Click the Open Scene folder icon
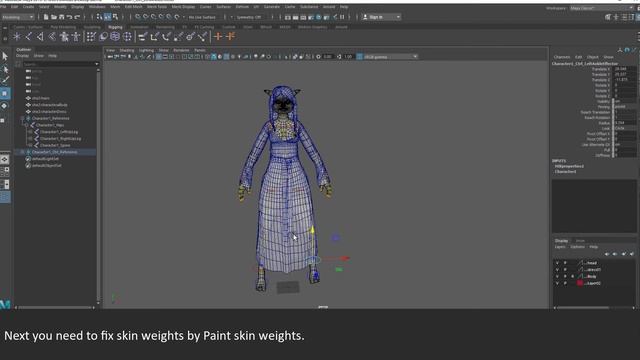 53,17
